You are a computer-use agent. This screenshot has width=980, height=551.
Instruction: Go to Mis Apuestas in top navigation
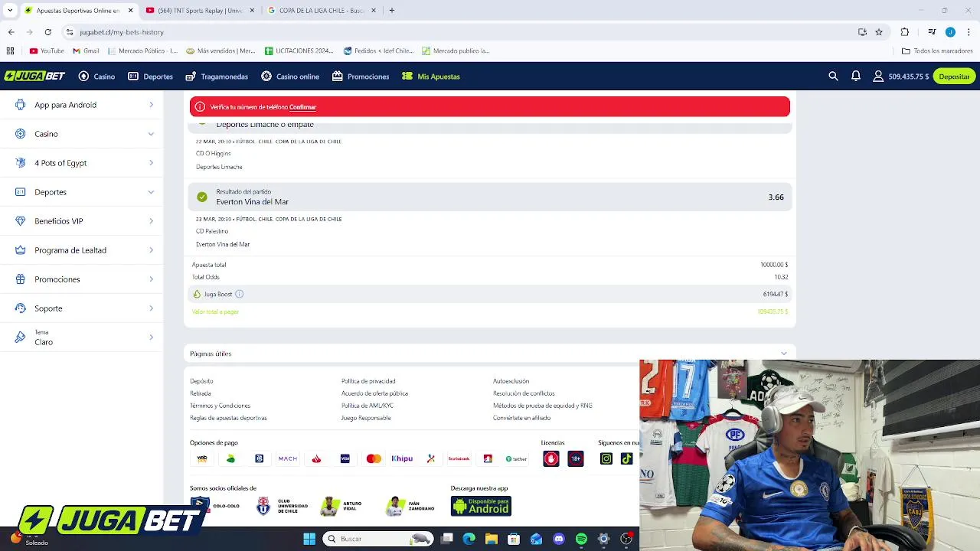click(431, 77)
